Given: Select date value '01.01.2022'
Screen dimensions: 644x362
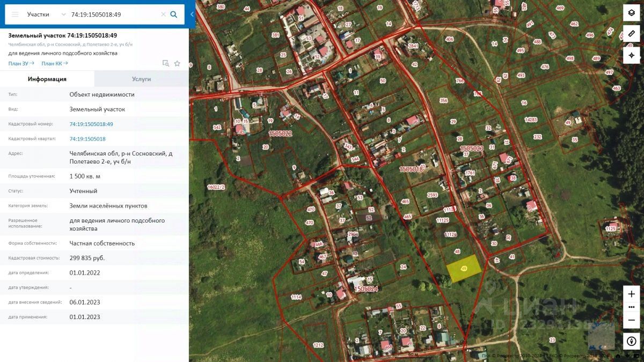Looking at the screenshot, I should click(85, 272).
